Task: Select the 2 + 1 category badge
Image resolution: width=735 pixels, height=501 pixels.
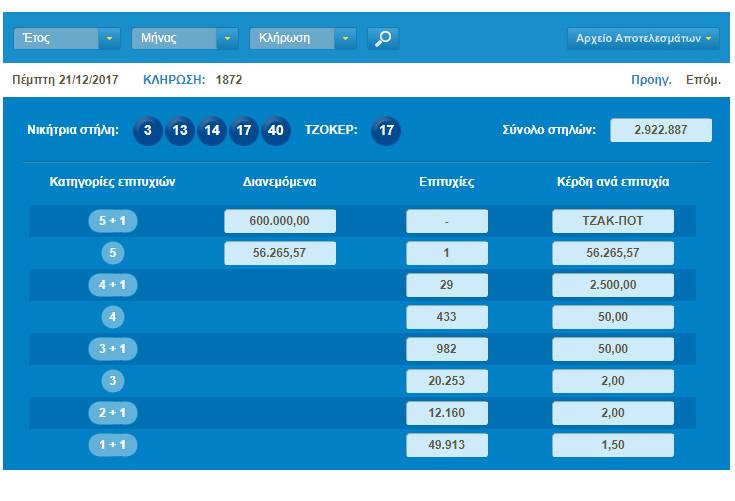Action: click(x=112, y=413)
